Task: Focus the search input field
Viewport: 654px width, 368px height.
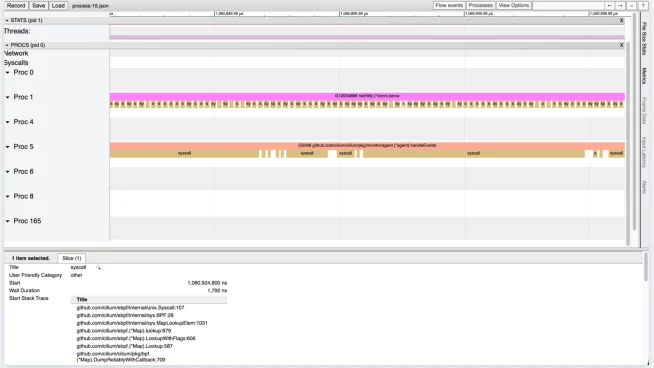Action: pyautogui.click(x=568, y=5)
